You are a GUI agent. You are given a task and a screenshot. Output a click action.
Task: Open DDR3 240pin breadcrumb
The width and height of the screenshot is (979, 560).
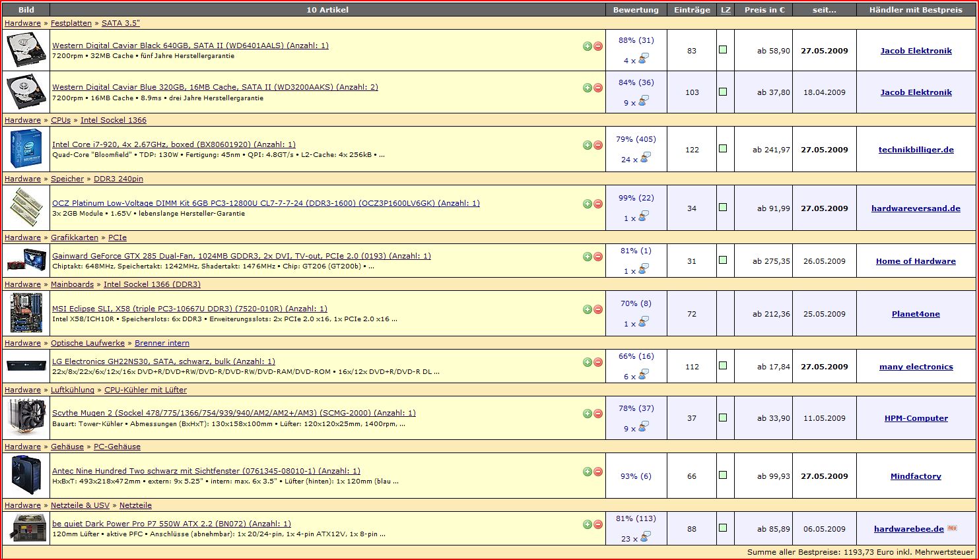click(x=118, y=179)
